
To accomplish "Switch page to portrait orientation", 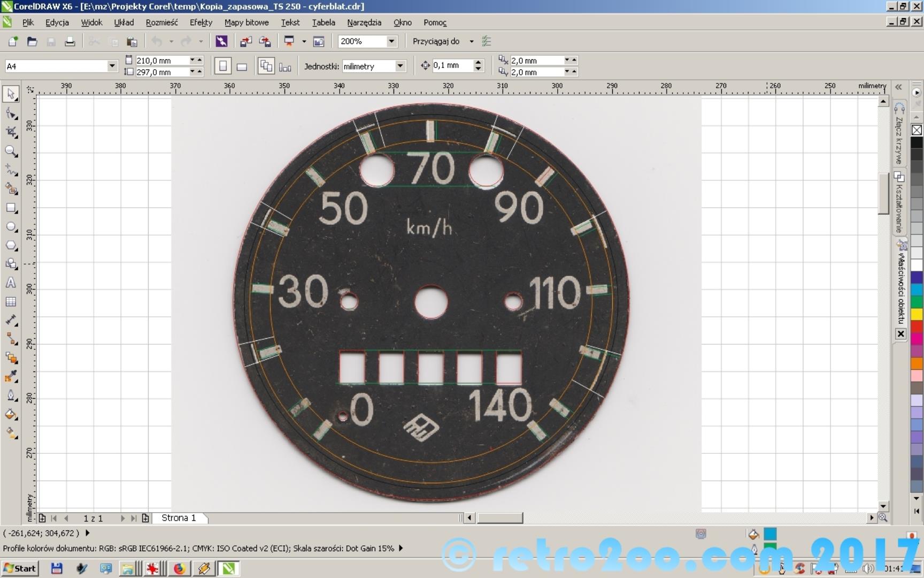I will point(223,66).
